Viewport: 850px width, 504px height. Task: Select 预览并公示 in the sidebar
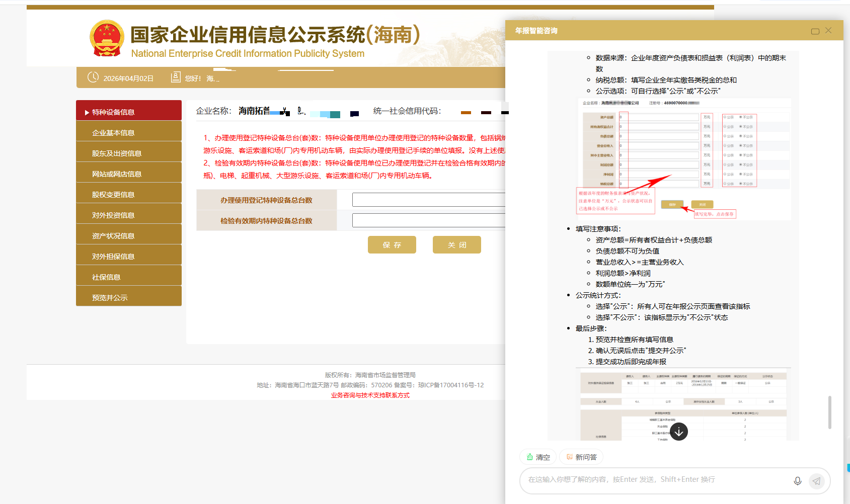tap(129, 297)
